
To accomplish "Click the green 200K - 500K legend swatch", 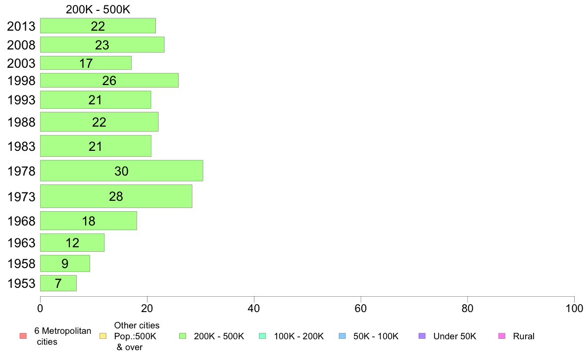I will [183, 336].
